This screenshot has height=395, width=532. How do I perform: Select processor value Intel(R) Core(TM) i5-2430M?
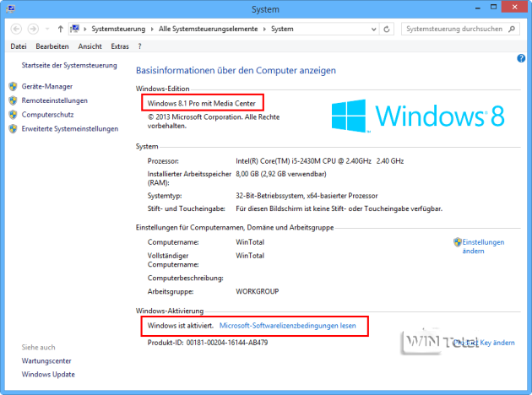coord(319,161)
